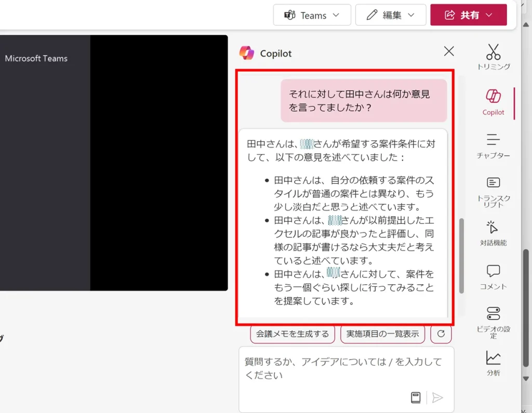
Task: Open the トリミング (trim) scissors tool
Action: pyautogui.click(x=493, y=56)
